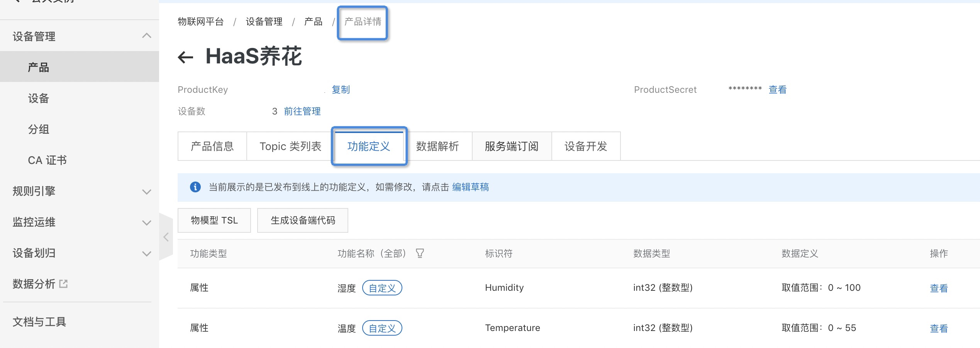980x348 pixels.
Task: View the ProductSecret via 查看 link
Action: pos(777,90)
